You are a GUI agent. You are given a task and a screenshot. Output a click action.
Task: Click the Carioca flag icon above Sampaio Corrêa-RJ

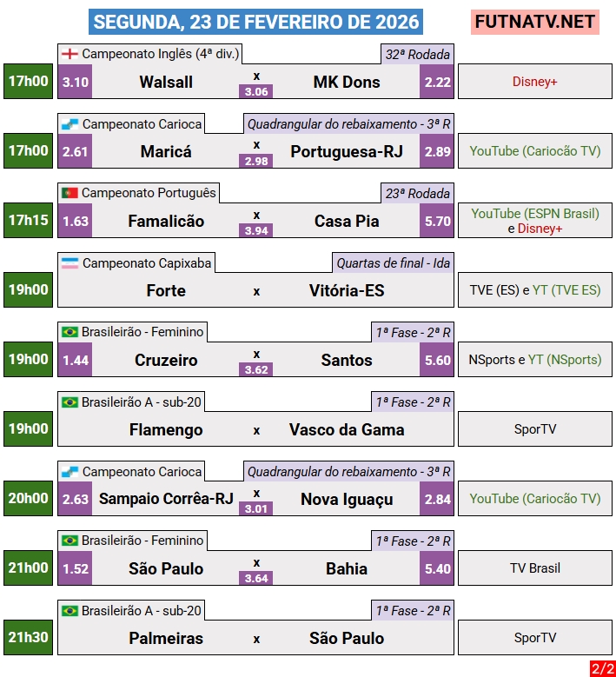click(70, 471)
